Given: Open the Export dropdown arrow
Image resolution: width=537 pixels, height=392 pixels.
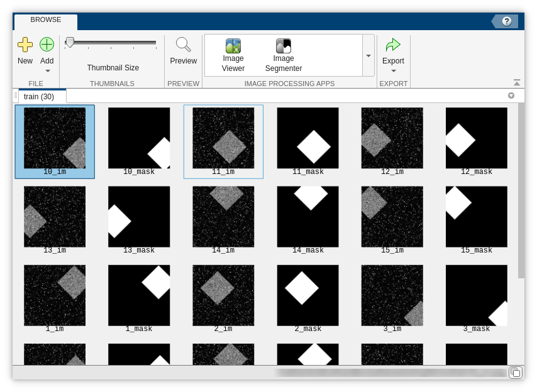Looking at the screenshot, I should pos(393,71).
